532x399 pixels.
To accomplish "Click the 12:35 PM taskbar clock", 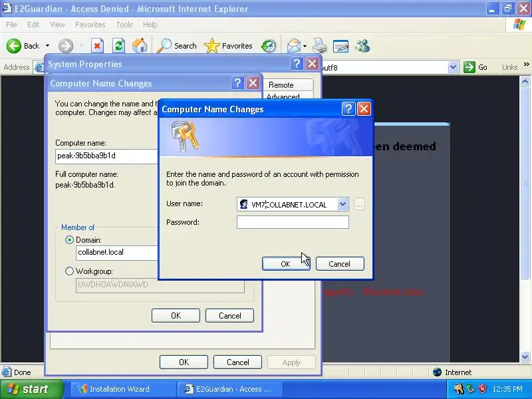I will [x=507, y=389].
